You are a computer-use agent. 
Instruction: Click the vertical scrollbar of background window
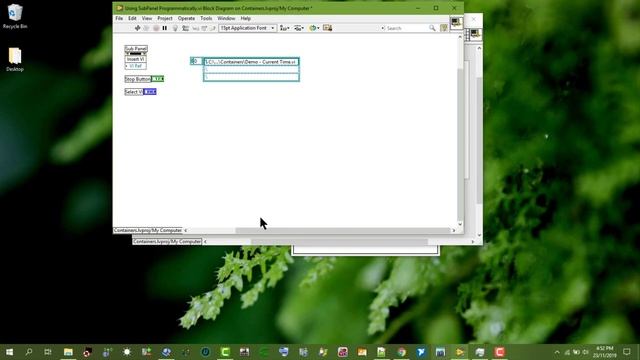[479, 141]
